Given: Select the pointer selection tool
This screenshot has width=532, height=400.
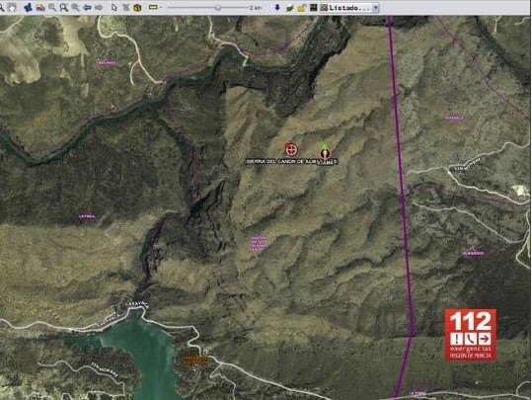Looking at the screenshot, I should click(x=114, y=8).
